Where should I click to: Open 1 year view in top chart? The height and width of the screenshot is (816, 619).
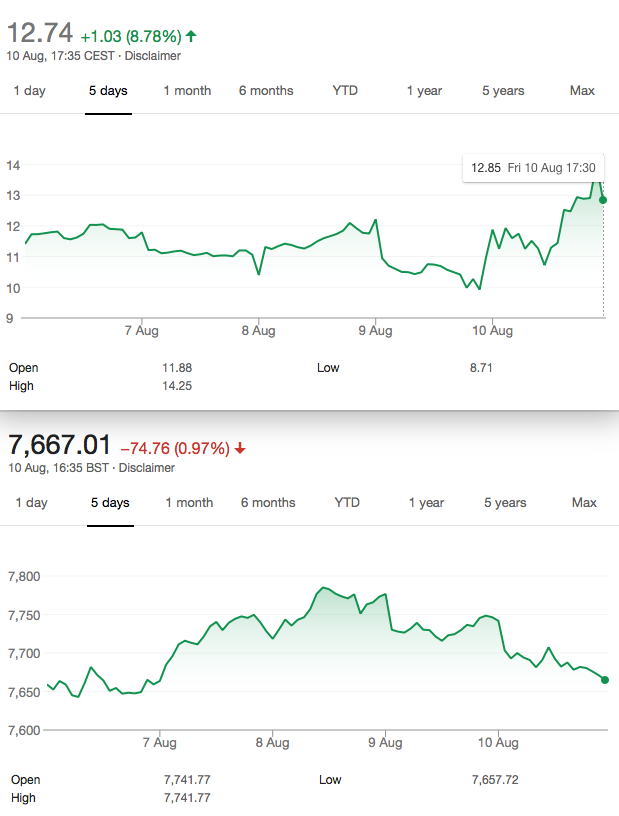coord(424,91)
